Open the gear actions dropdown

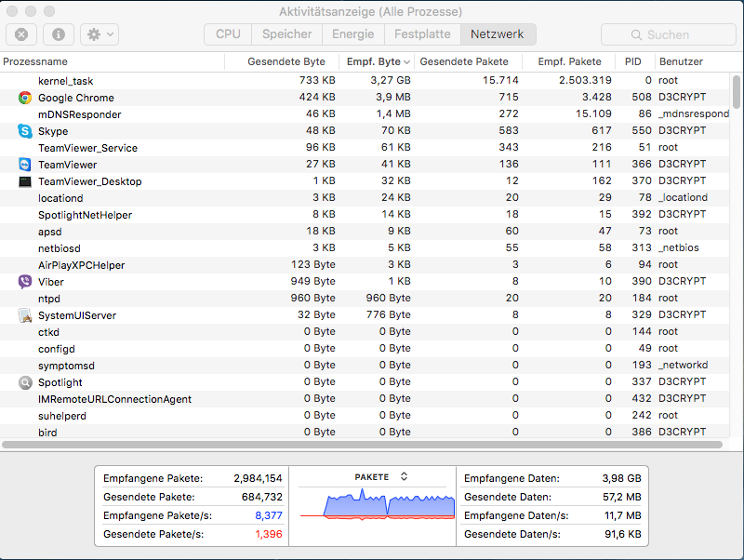tap(100, 34)
